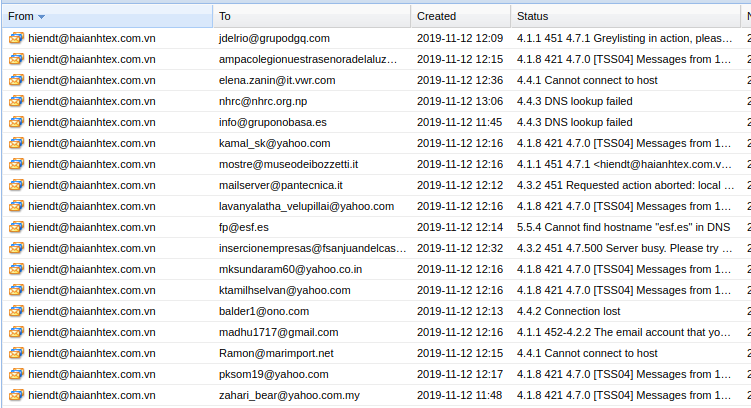
Task: Click created time 2019-11-12 12:12
Action: pyautogui.click(x=460, y=185)
